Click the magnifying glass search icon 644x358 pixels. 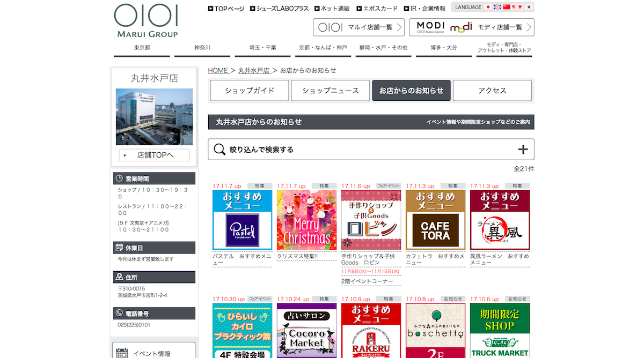coord(219,150)
